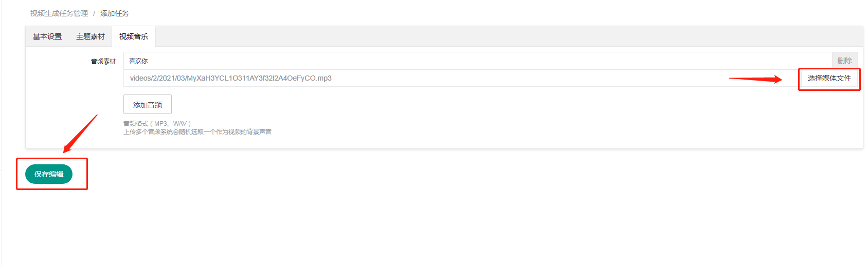The width and height of the screenshot is (868, 266).
Task: Open the 选择媒体文件 media picker
Action: point(829,78)
